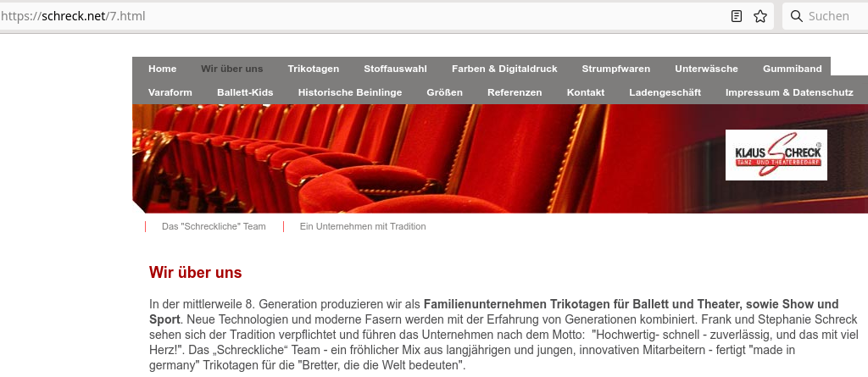Click the Klaus Schreck logo
Image resolution: width=868 pixels, height=377 pixels.
[776, 155]
